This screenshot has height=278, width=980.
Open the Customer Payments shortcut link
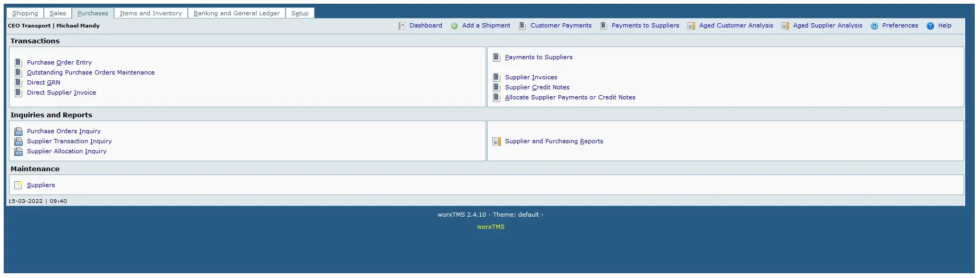click(x=561, y=25)
